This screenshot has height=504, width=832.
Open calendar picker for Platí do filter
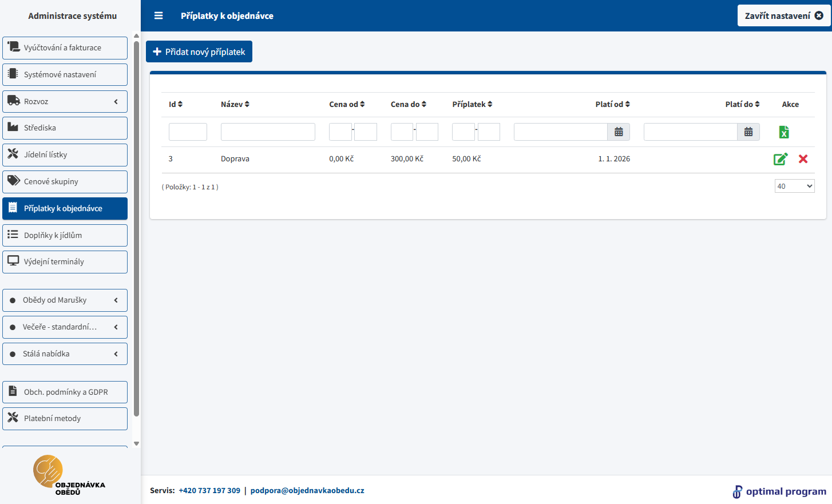pos(748,132)
